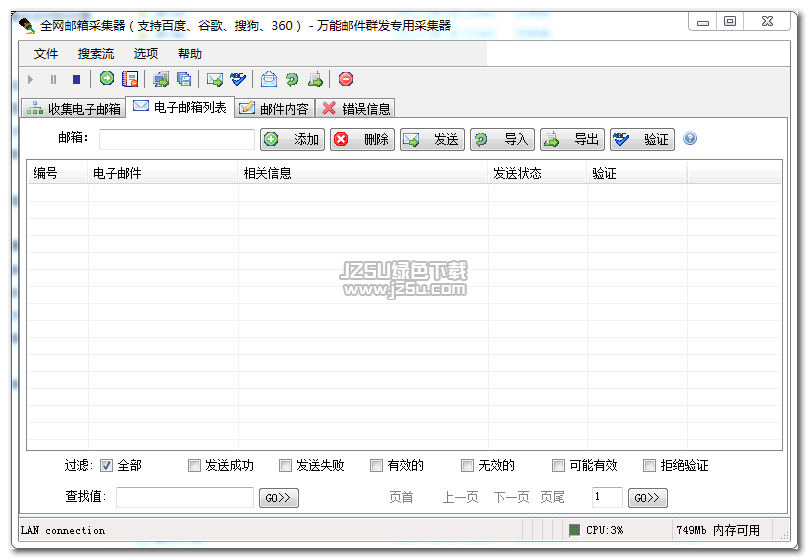The height and width of the screenshot is (560, 809).
Task: Click the CPU:3% status bar entry
Action: click(605, 530)
